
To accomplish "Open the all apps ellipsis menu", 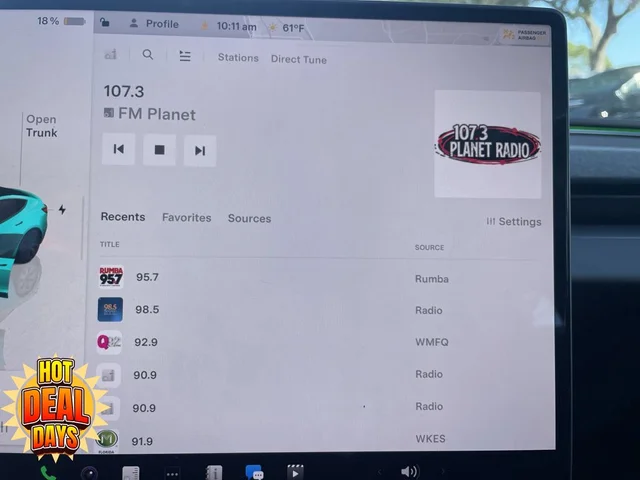I will [x=172, y=474].
